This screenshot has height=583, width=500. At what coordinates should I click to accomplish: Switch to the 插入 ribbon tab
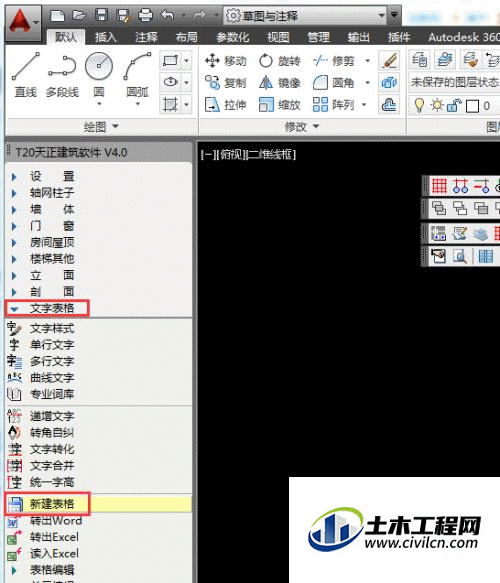[106, 37]
